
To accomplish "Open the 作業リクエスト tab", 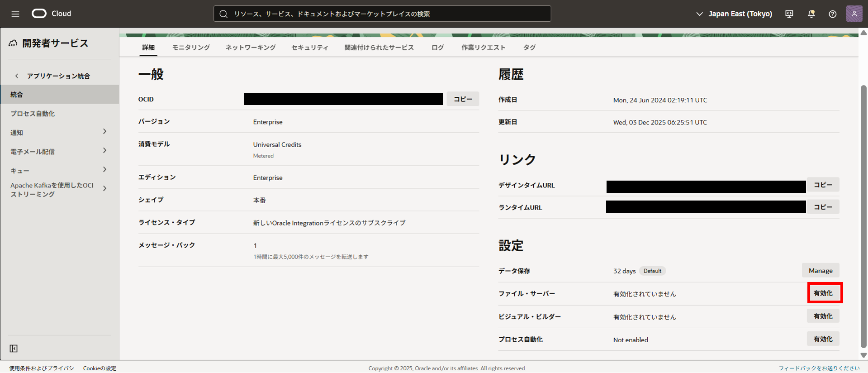I will [x=483, y=48].
